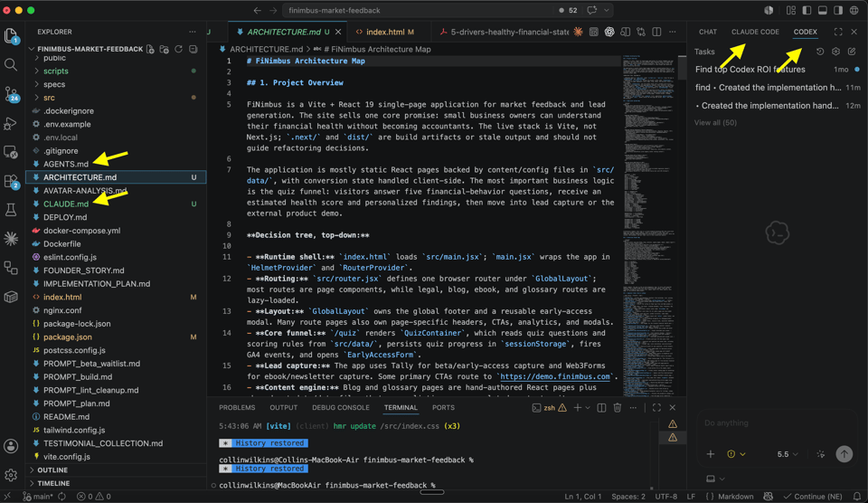Open the Customize Layout button in the title bar
The width and height of the screenshot is (868, 503).
point(791,10)
